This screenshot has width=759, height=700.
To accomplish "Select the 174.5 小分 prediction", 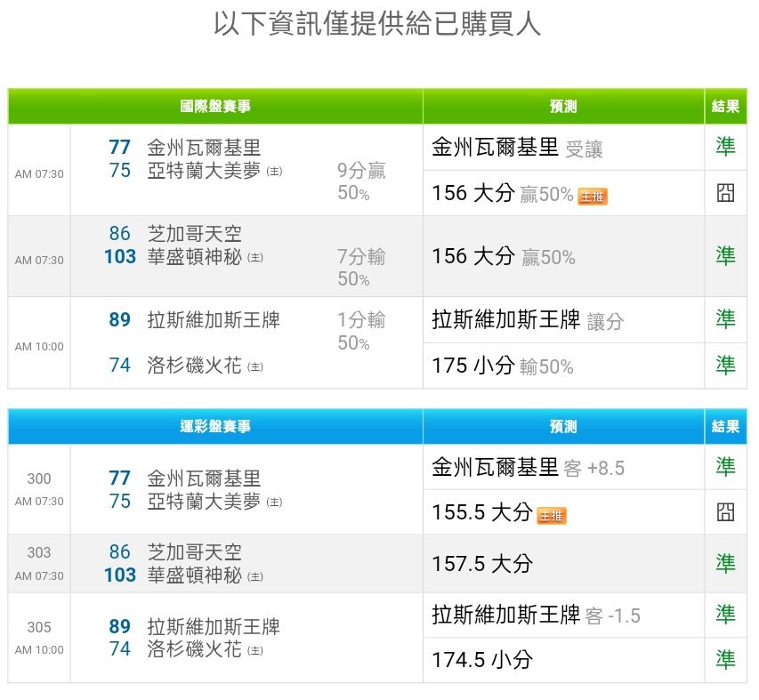I will pos(482,660).
